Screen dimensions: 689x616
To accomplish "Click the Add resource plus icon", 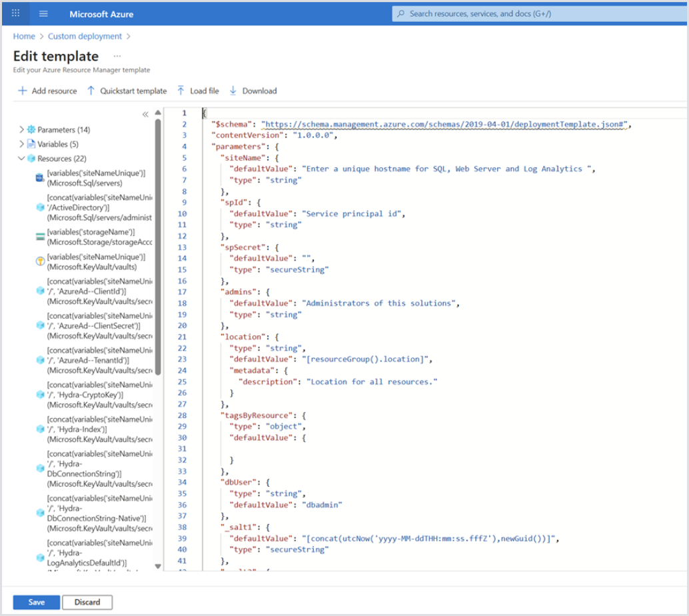I will point(23,91).
